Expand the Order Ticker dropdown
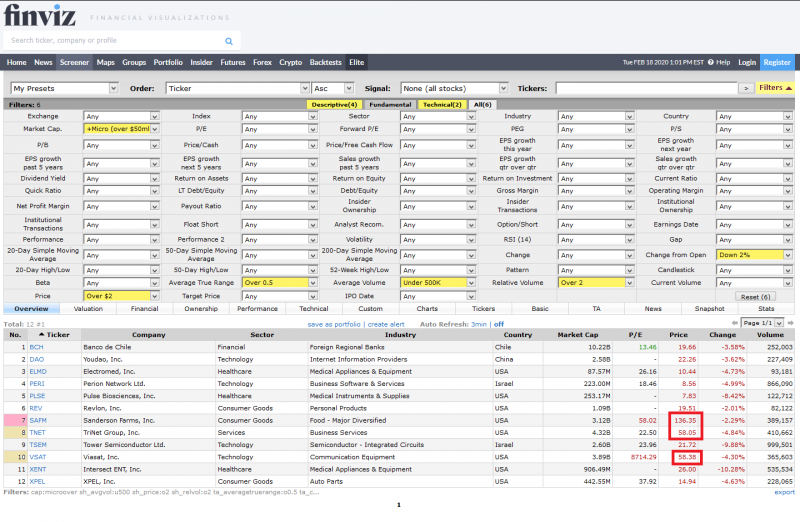 [x=237, y=88]
